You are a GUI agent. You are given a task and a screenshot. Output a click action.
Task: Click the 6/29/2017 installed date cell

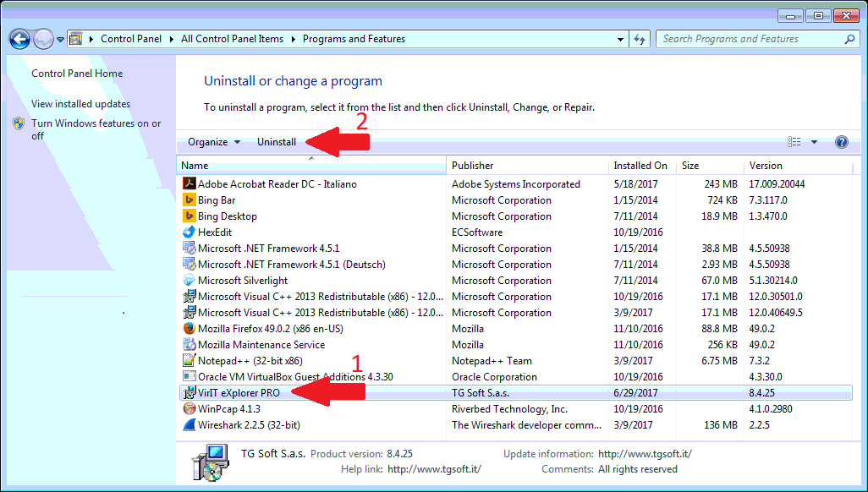point(635,392)
